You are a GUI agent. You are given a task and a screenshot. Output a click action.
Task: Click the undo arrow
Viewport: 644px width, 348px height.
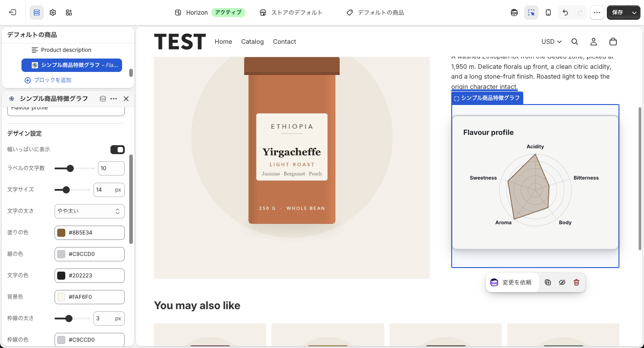pyautogui.click(x=565, y=13)
